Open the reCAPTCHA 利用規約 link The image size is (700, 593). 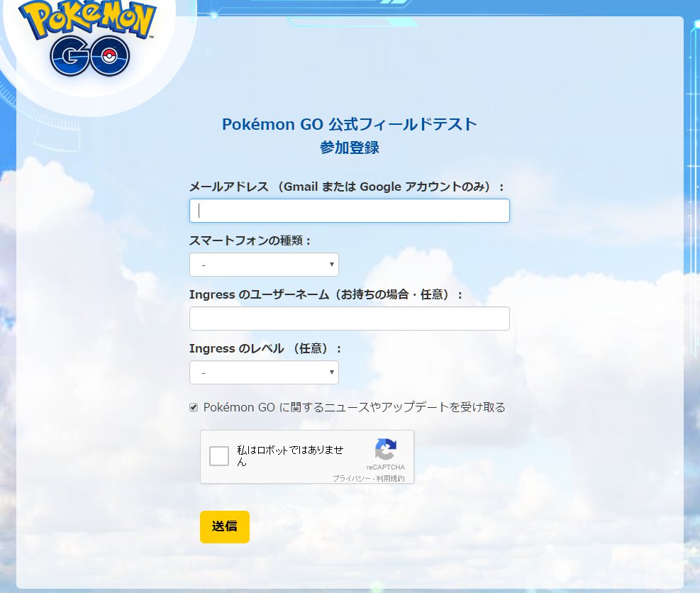(390, 478)
